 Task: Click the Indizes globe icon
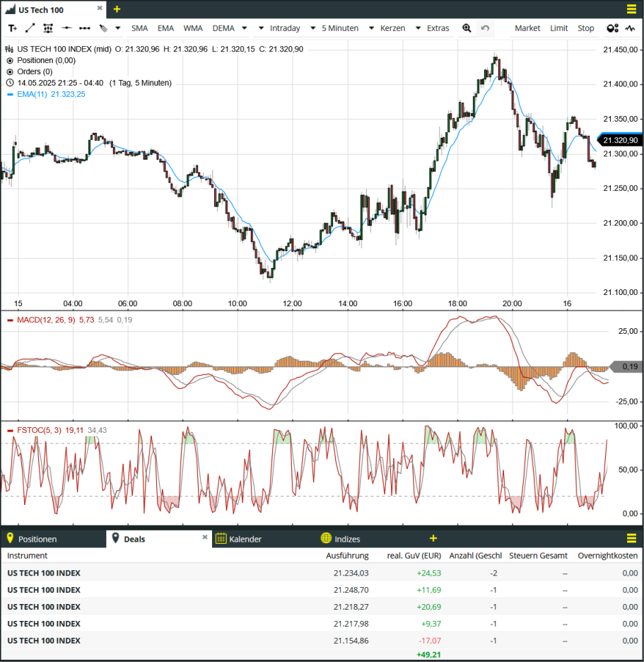[326, 538]
